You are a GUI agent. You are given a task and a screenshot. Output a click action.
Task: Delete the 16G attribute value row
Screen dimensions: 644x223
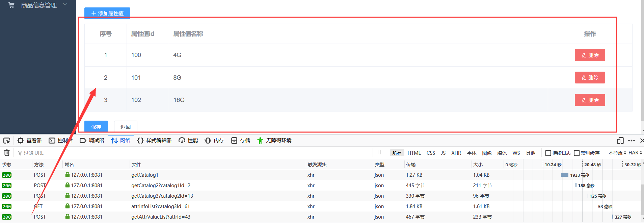(x=590, y=100)
